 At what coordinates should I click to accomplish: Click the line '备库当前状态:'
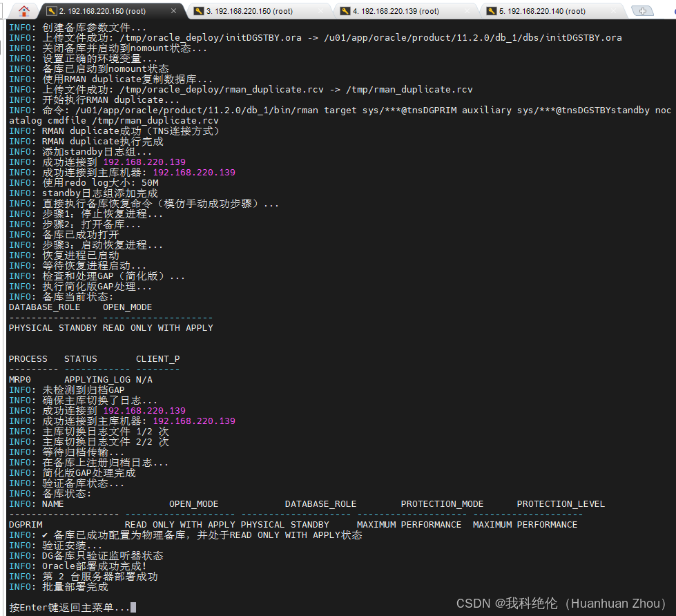(x=61, y=296)
